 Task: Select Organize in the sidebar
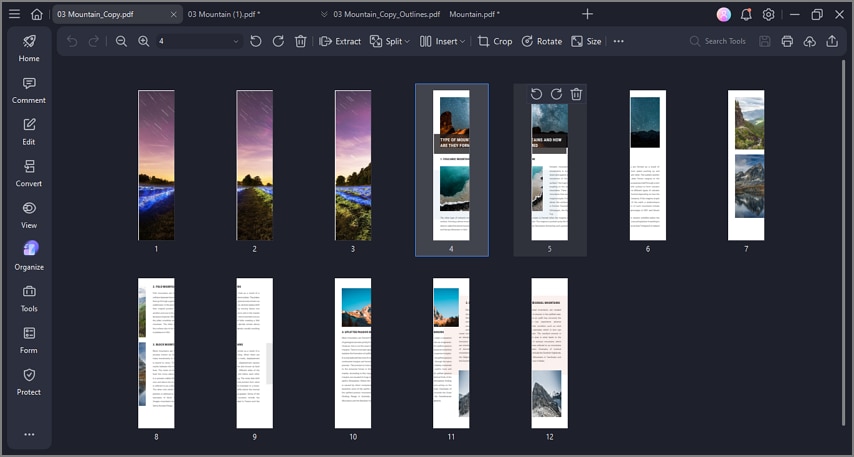29,257
